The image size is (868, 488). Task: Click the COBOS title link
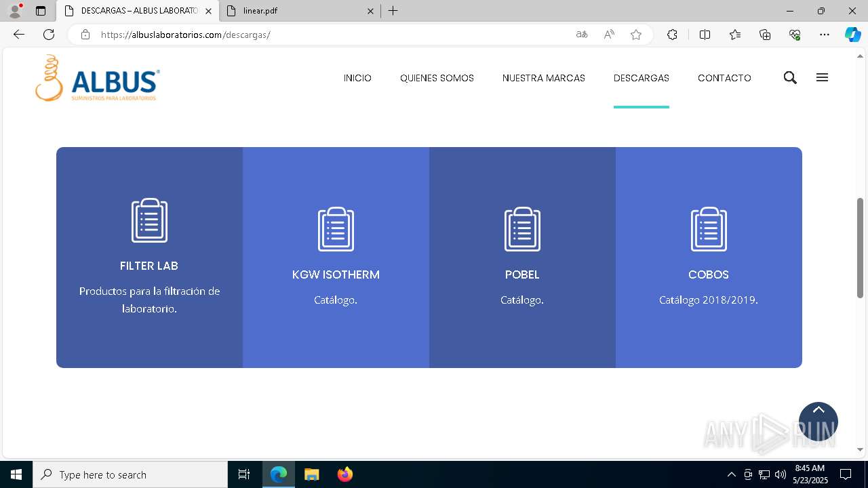[709, 274]
